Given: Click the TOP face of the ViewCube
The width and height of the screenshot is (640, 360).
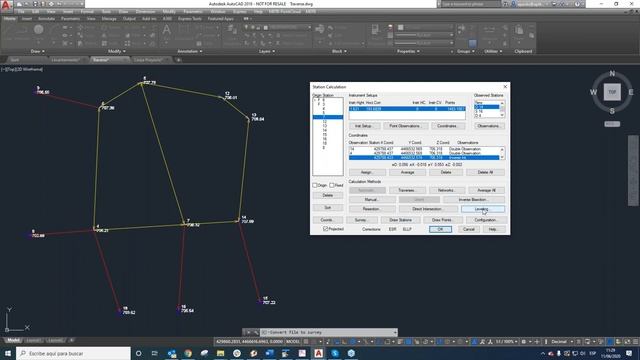Looking at the screenshot, I should (612, 92).
